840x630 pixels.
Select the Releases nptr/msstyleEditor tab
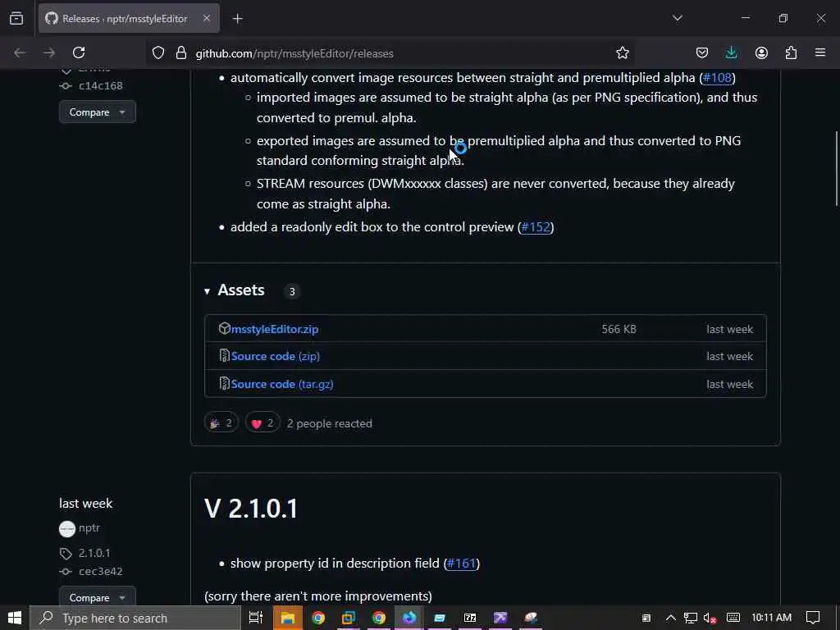pyautogui.click(x=129, y=19)
